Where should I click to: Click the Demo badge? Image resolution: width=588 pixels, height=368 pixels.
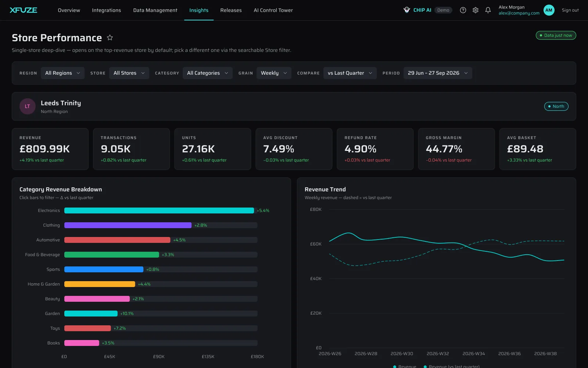pos(443,10)
